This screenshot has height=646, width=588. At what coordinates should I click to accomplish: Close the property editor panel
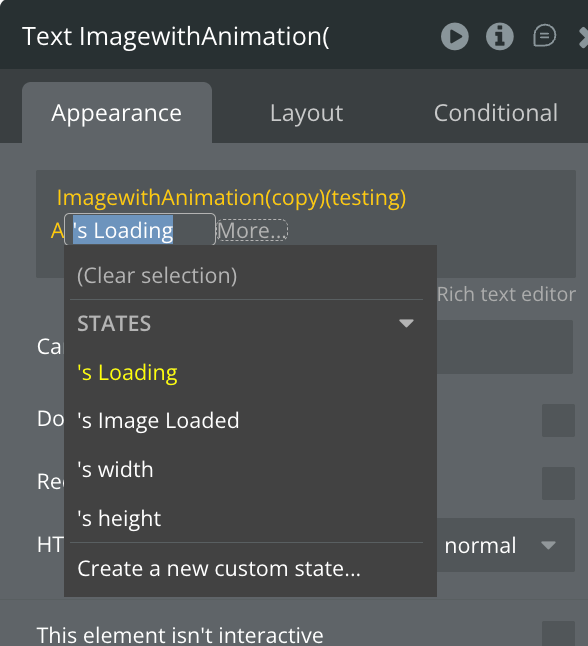point(583,37)
